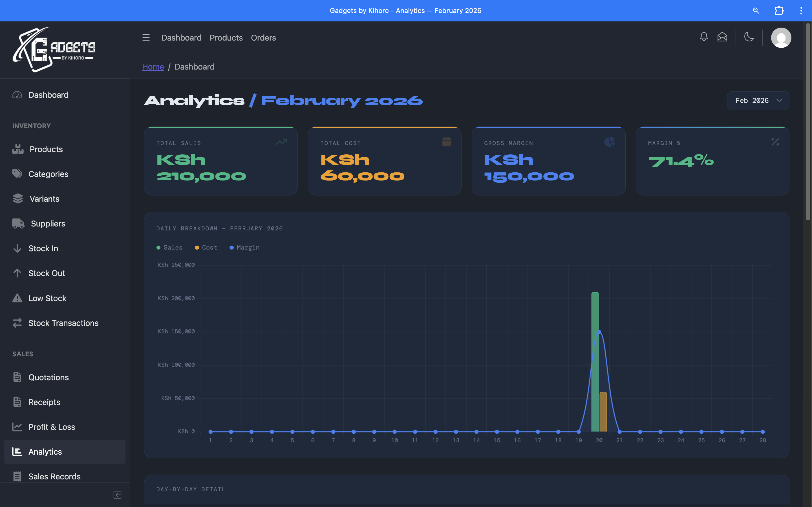Open the Products top navigation item
Image resolution: width=812 pixels, height=507 pixels.
226,37
